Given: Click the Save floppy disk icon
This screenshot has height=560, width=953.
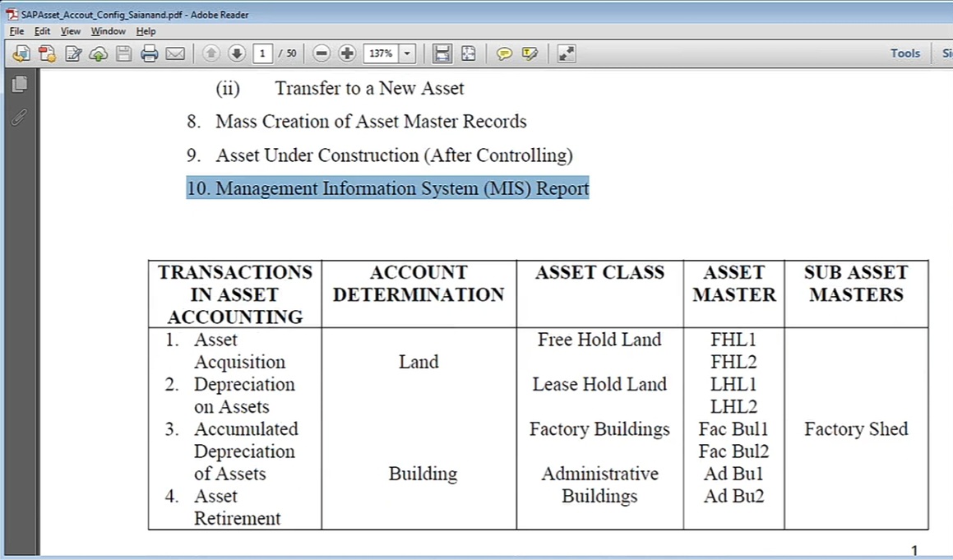Looking at the screenshot, I should click(x=124, y=53).
